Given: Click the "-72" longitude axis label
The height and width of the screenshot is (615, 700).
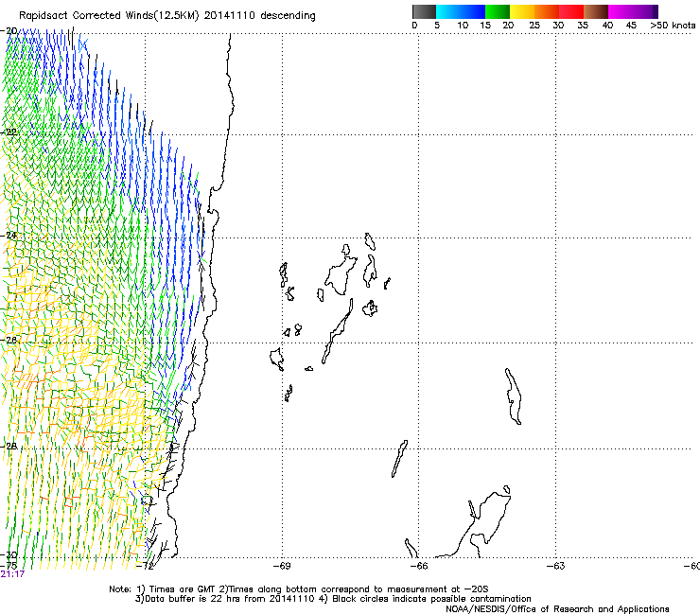Looking at the screenshot, I should (x=147, y=566).
